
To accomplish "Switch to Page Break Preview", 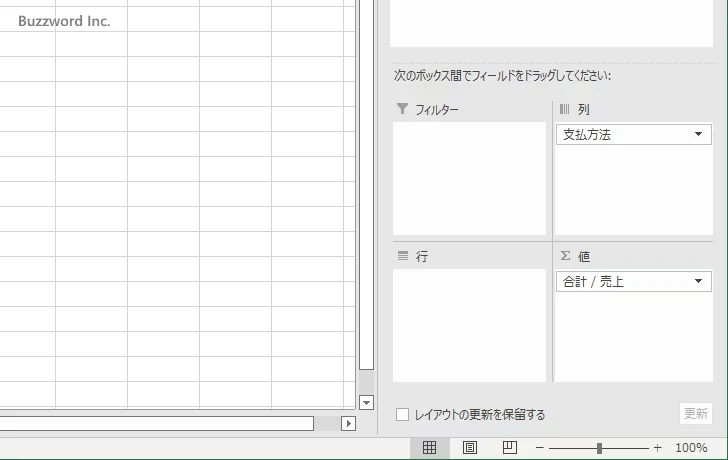I will (x=509, y=448).
